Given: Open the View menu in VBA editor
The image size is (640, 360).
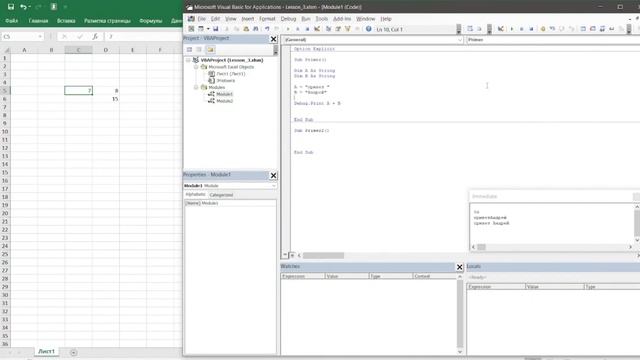Looking at the screenshot, I should point(231,19).
